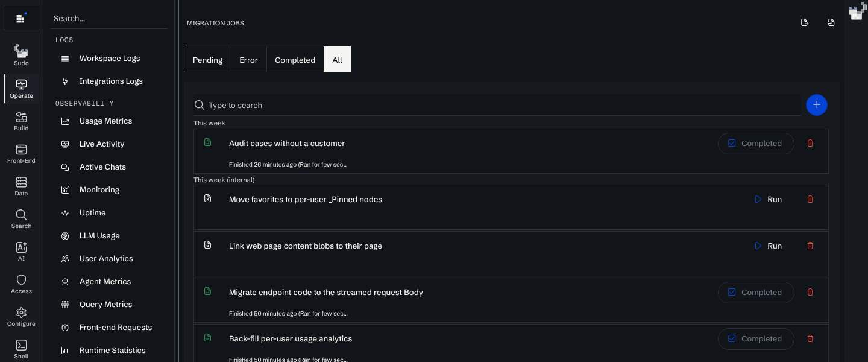Open Integrations Logs
The image size is (868, 362).
(x=111, y=81)
